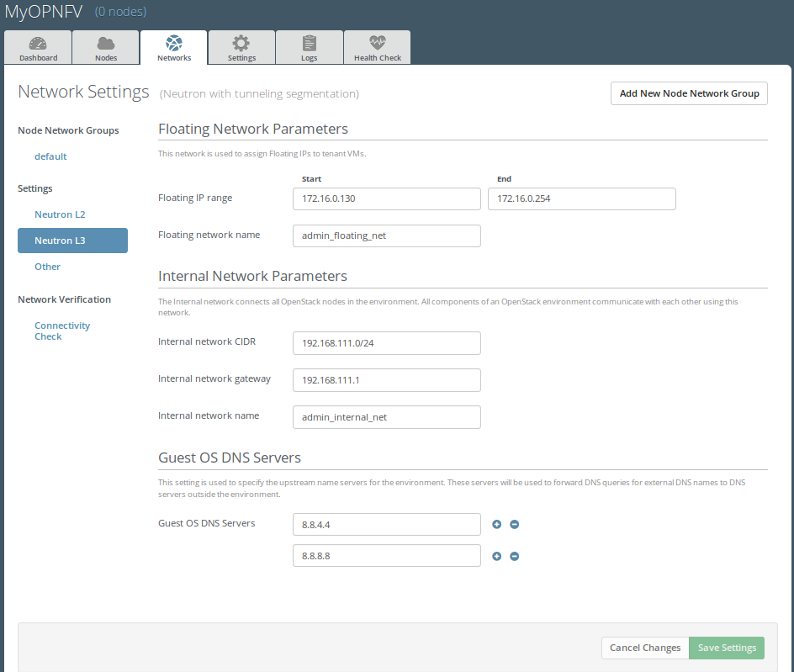Click the Floating IP range Start field
The image size is (794, 672).
[386, 198]
